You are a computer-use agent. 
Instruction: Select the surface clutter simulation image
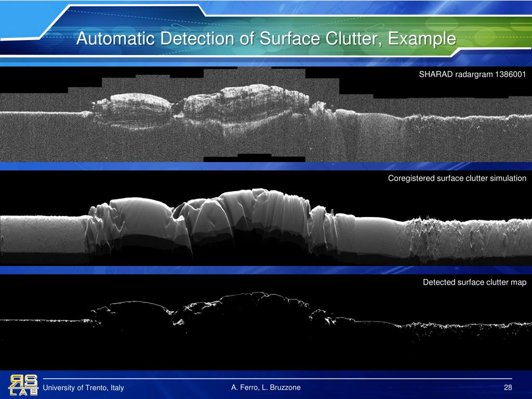266,218
